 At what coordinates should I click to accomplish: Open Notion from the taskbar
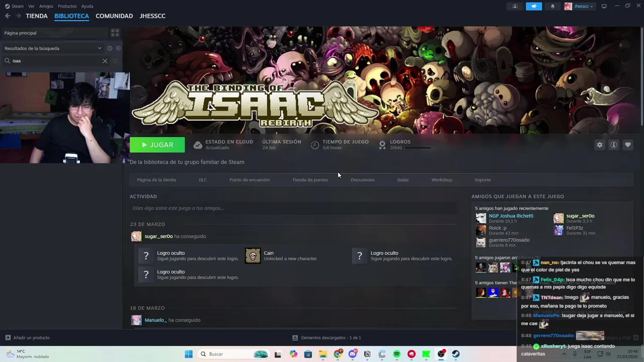(x=367, y=354)
